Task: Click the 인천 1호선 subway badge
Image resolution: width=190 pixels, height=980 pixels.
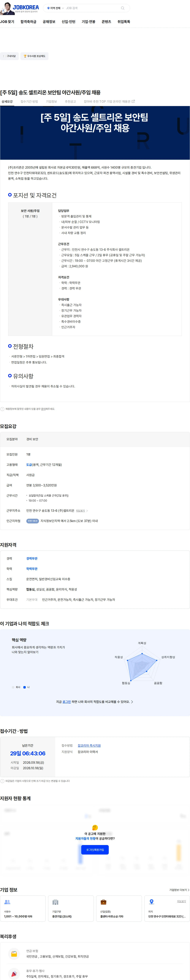Action: (33, 521)
